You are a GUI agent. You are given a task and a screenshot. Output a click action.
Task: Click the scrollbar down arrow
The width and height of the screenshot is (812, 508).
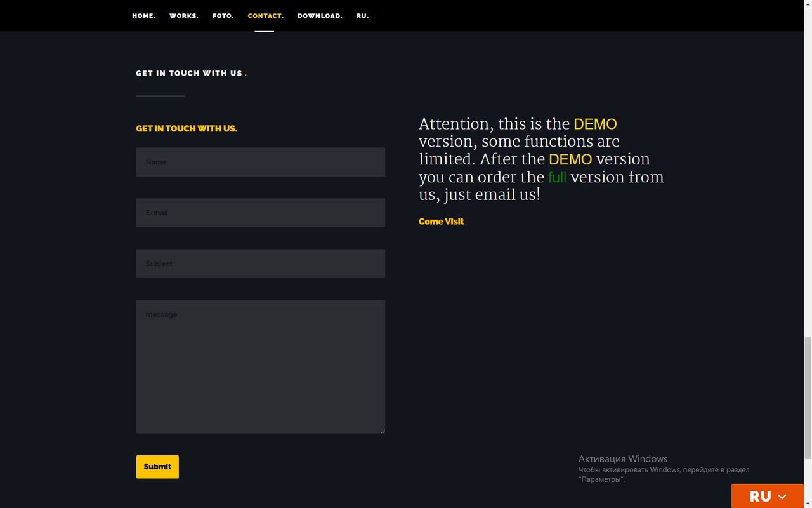[808, 504]
